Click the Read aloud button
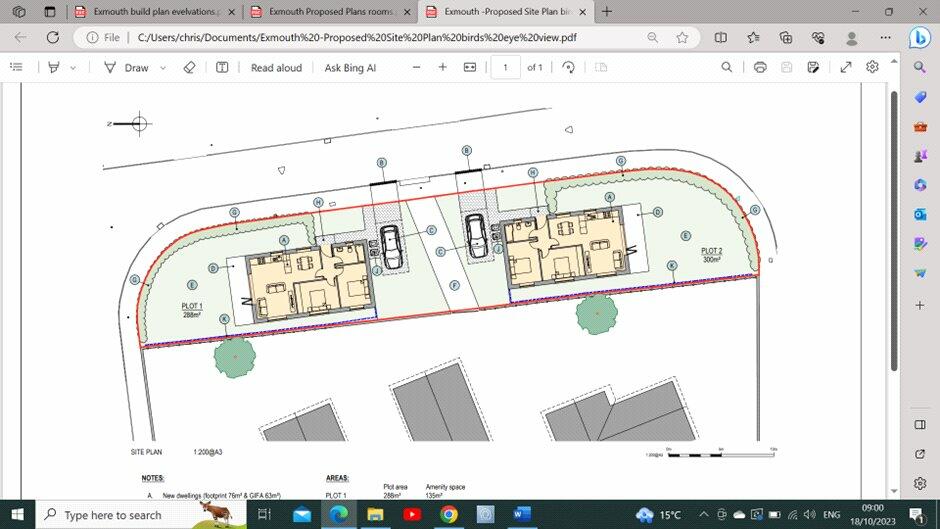The width and height of the screenshot is (940, 529). 276,67
